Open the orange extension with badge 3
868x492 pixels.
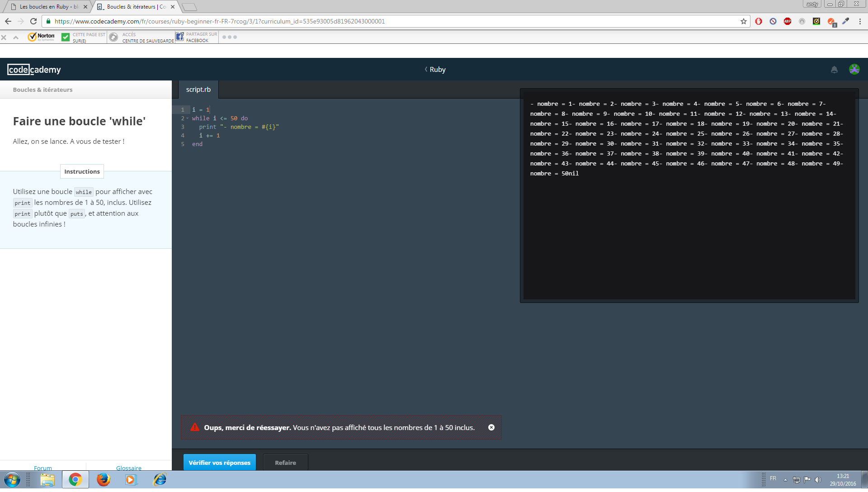coord(831,21)
